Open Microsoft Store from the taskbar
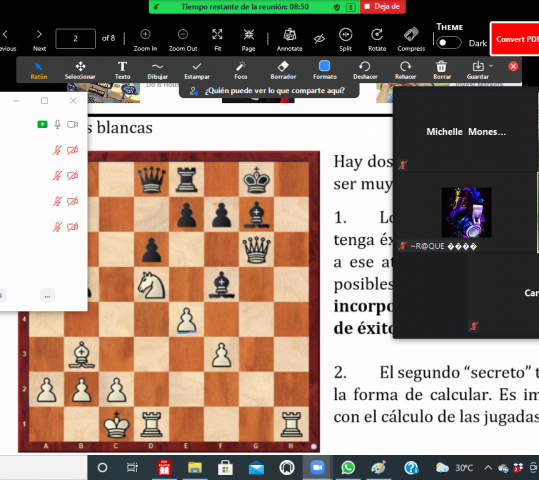Viewport: 539px width, 480px height. pyautogui.click(x=225, y=468)
